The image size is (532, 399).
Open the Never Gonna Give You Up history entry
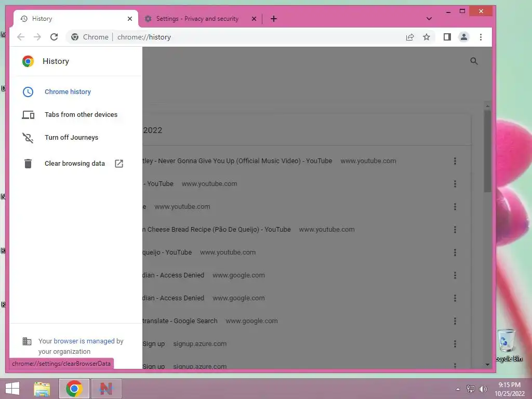237,161
